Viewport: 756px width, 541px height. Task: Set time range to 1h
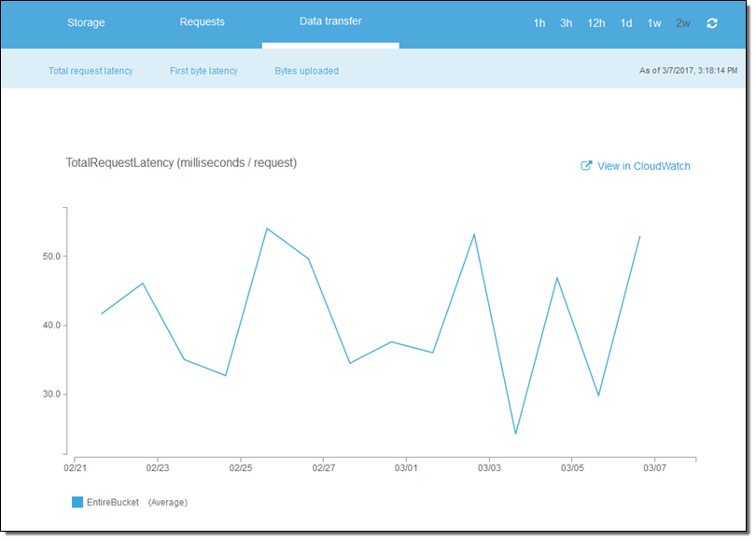(539, 23)
